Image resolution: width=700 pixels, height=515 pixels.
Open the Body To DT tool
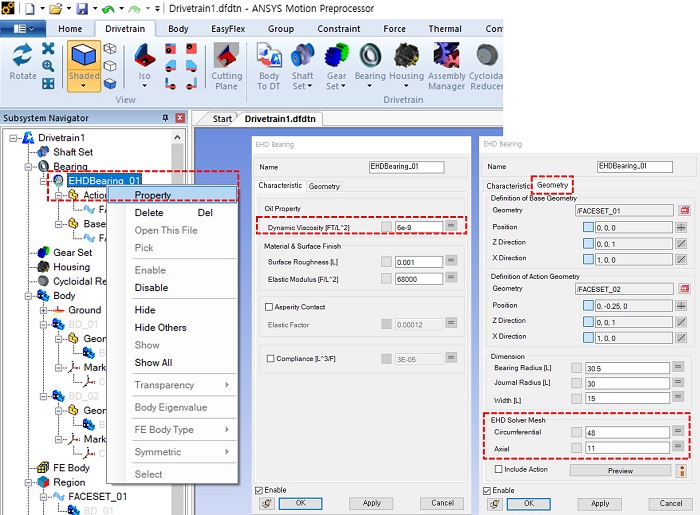(x=268, y=66)
